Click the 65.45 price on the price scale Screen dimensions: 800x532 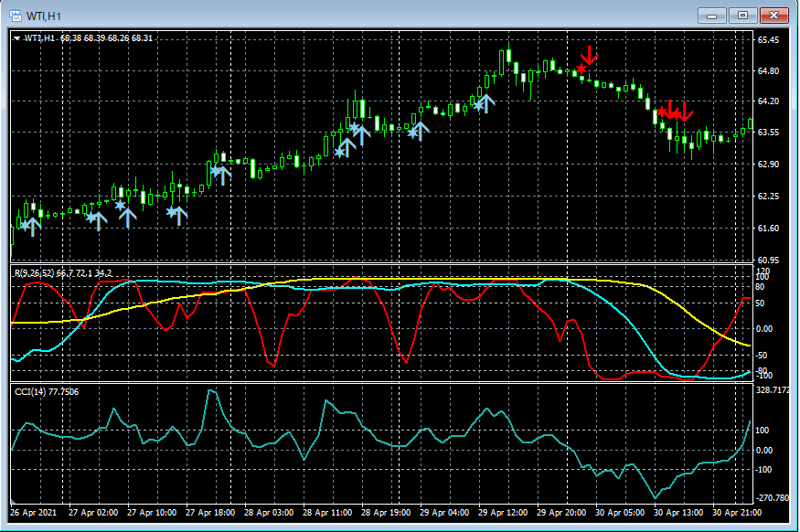[x=768, y=40]
